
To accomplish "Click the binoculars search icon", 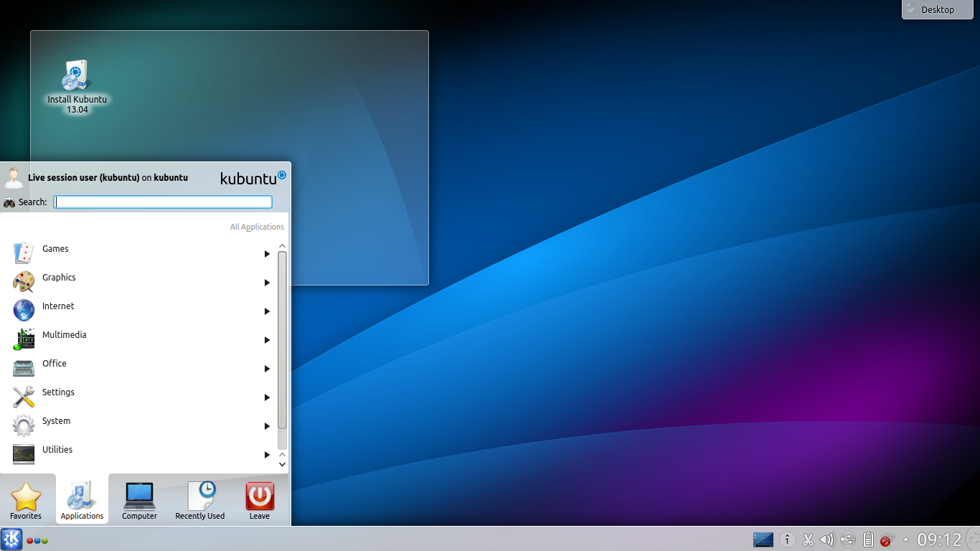I will coord(9,202).
